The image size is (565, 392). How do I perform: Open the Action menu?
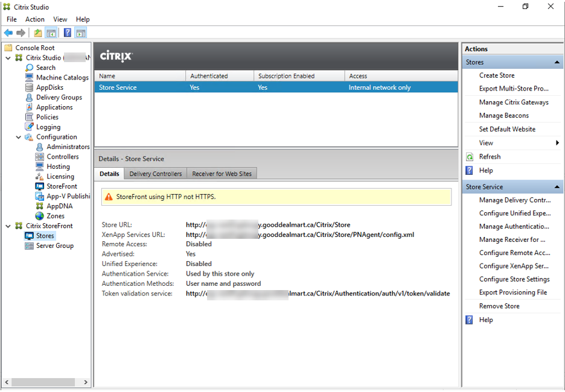pyautogui.click(x=35, y=19)
